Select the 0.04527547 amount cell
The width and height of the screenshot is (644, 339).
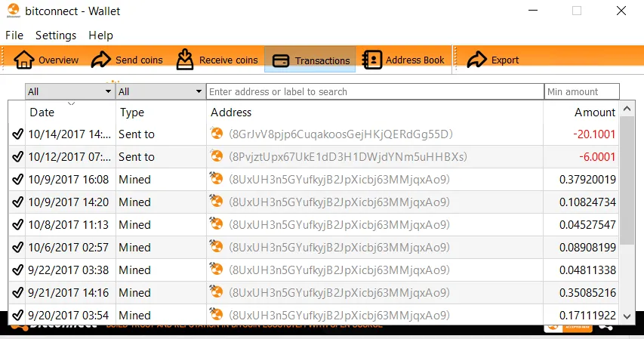point(587,225)
